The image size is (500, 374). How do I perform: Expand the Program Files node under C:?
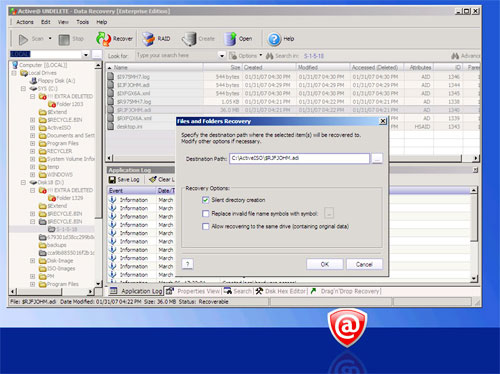tap(32, 143)
